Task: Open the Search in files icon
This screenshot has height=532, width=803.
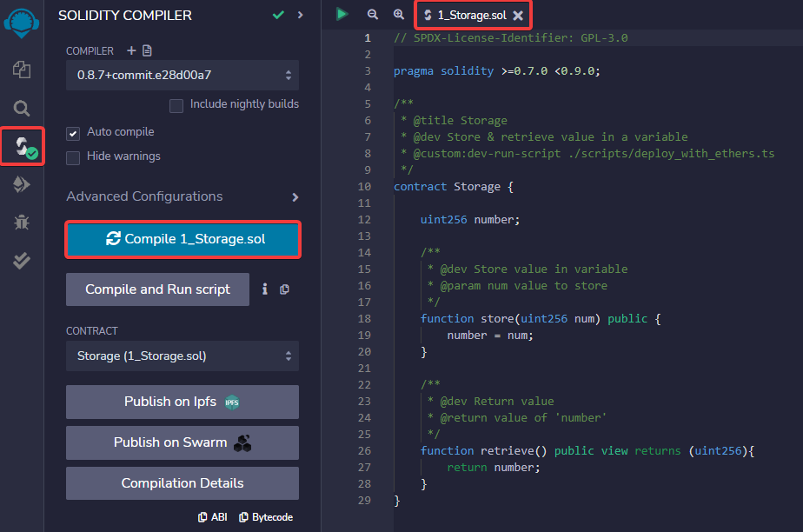Action: [22, 108]
